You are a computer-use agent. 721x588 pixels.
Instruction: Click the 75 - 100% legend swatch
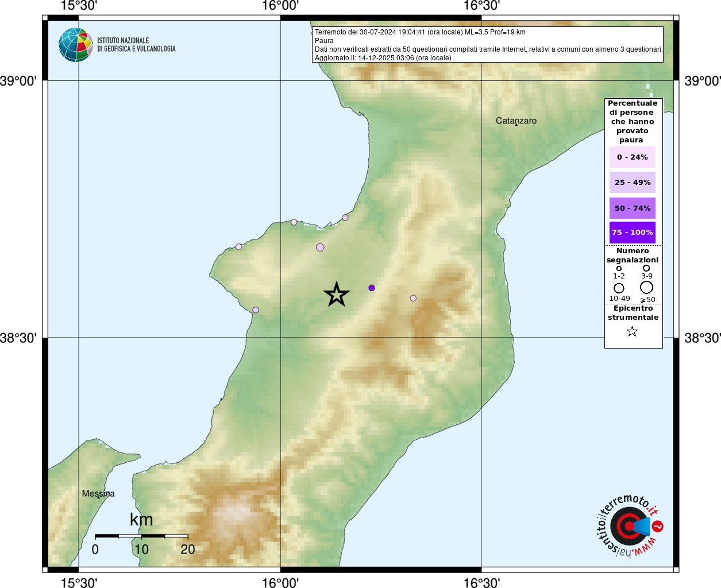(633, 233)
